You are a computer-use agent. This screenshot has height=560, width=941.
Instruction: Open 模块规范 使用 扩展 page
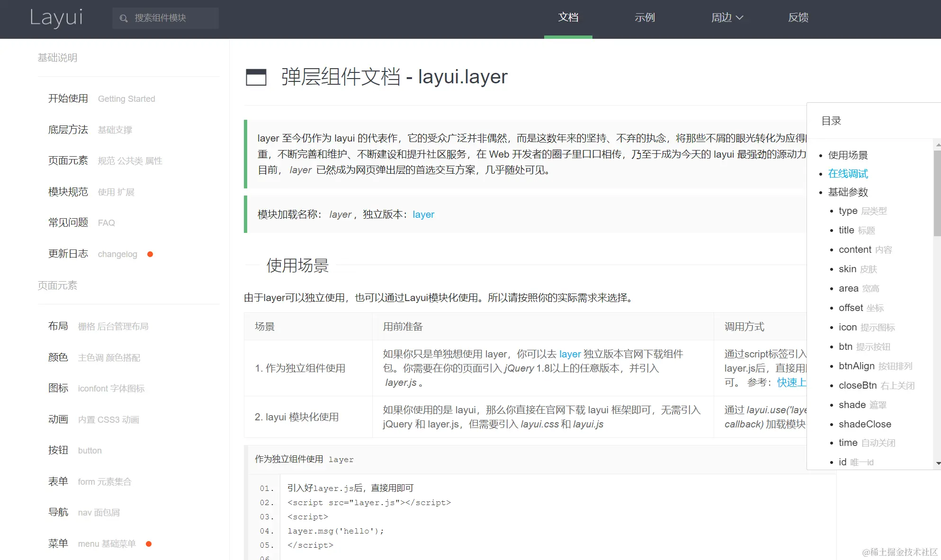pos(91,192)
